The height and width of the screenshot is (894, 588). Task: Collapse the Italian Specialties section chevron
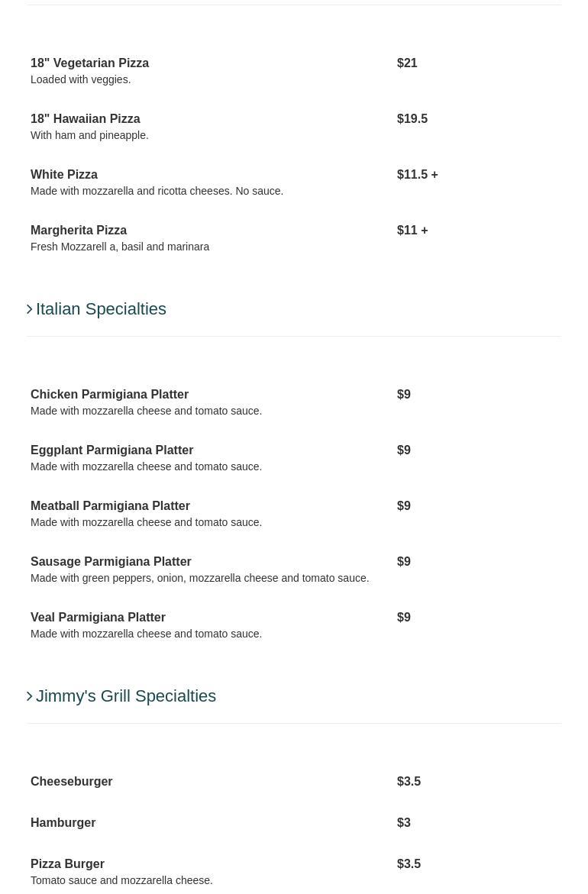[30, 309]
